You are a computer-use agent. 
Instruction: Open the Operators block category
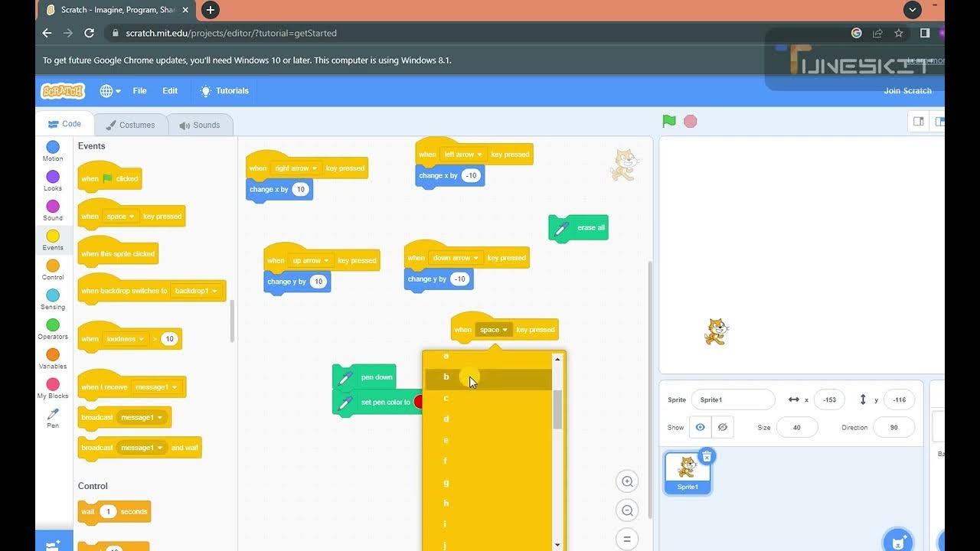point(53,329)
